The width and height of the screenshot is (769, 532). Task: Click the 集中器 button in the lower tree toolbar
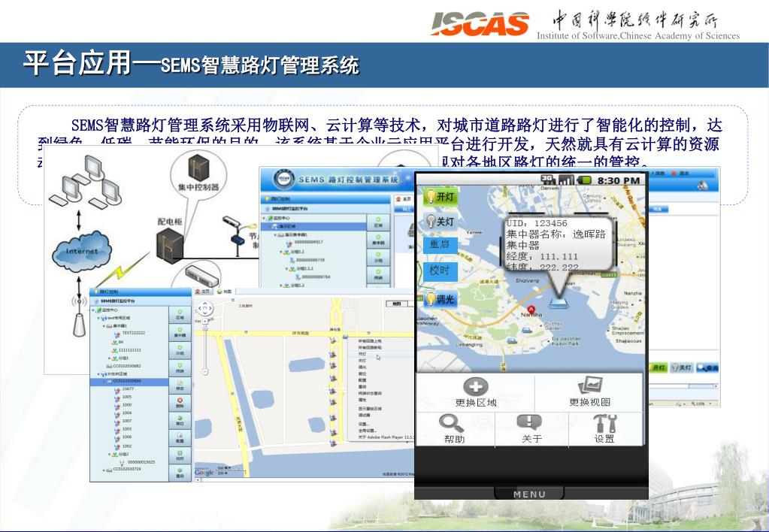pyautogui.click(x=180, y=332)
